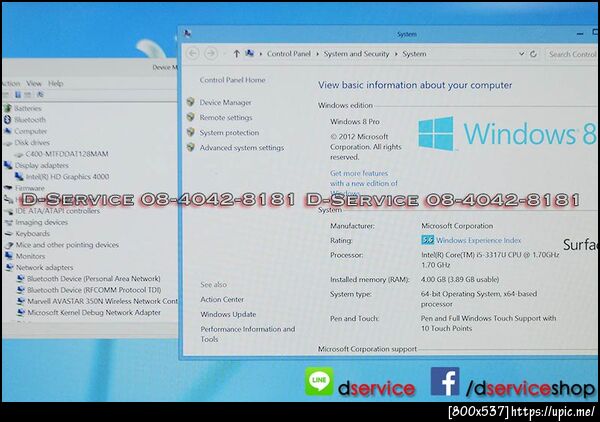Click the shield icon beside Device Manager
Screen dimensions: 600x422
click(191, 102)
